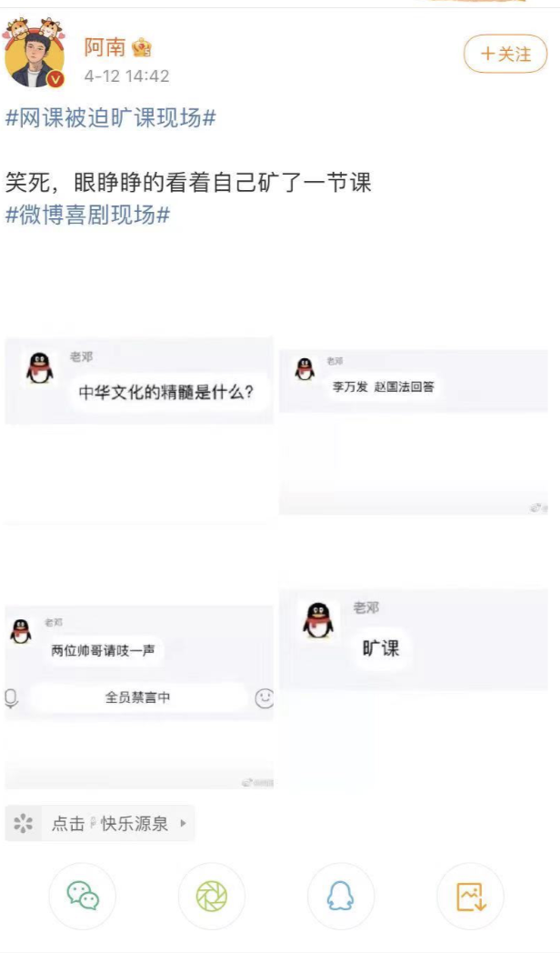Tap the smiley emoji icon beside 全员禁言中
This screenshot has width=560, height=953.
pos(264,698)
